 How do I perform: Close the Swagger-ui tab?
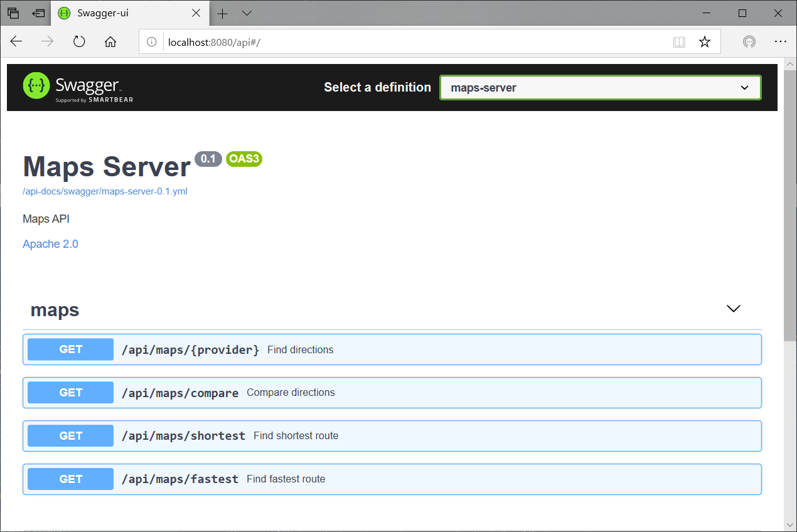[x=196, y=13]
